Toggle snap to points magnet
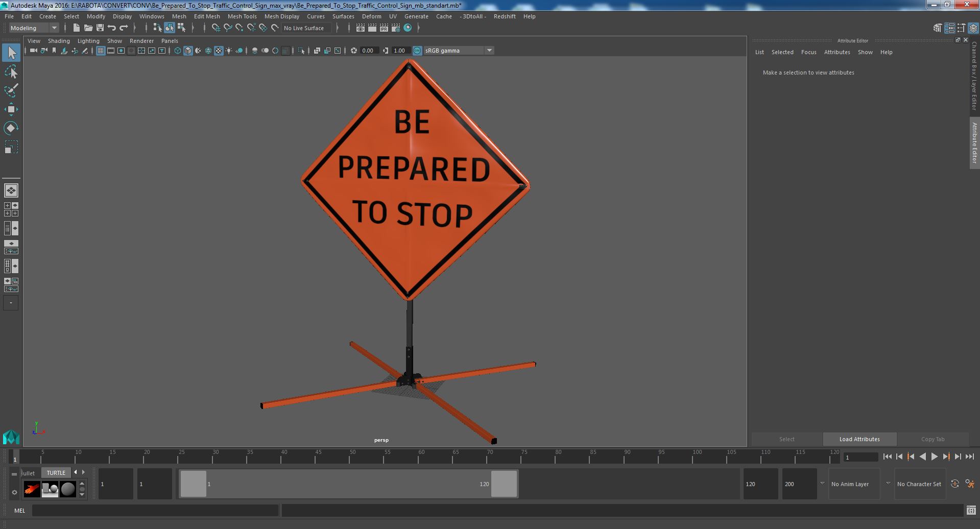The width and height of the screenshot is (980, 529). tap(240, 28)
